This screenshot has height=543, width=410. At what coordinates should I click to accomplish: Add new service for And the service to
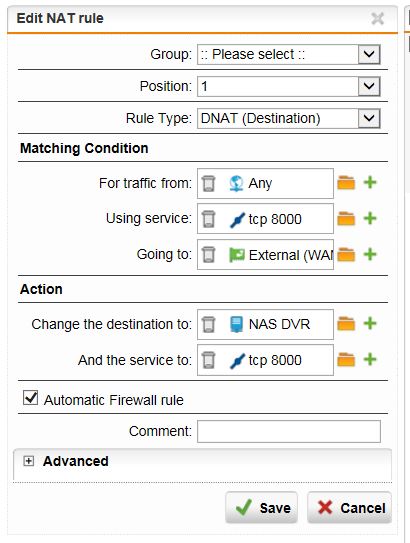point(370,359)
